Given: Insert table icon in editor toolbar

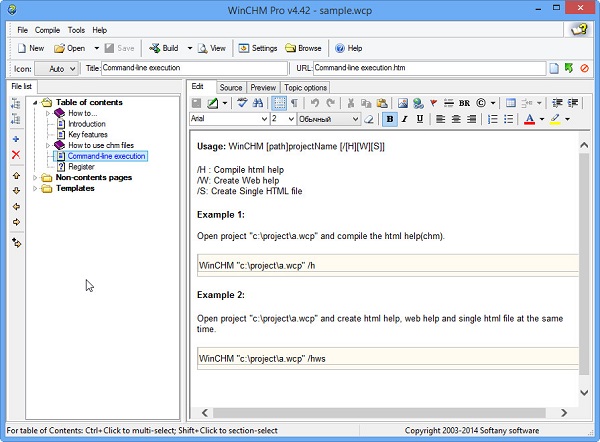Looking at the screenshot, I should click(510, 103).
